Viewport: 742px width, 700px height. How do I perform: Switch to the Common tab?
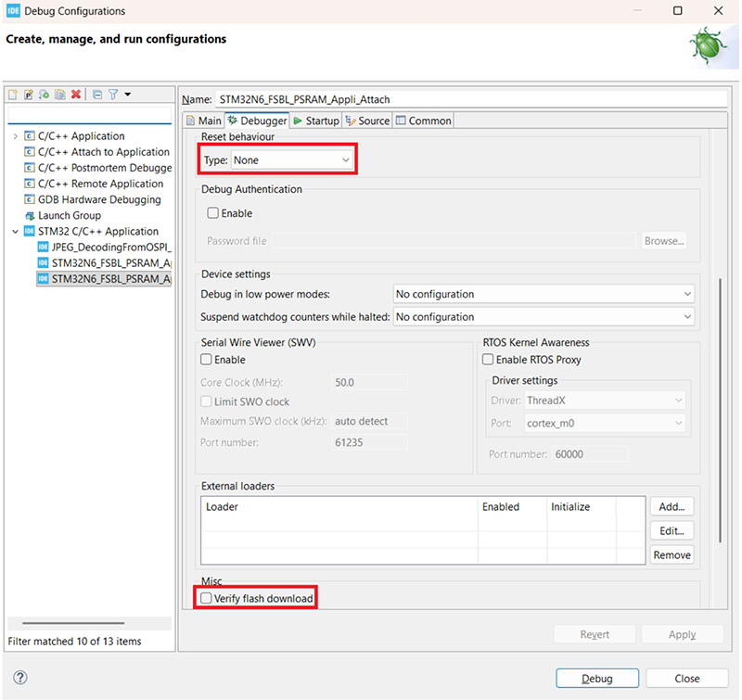pos(423,121)
